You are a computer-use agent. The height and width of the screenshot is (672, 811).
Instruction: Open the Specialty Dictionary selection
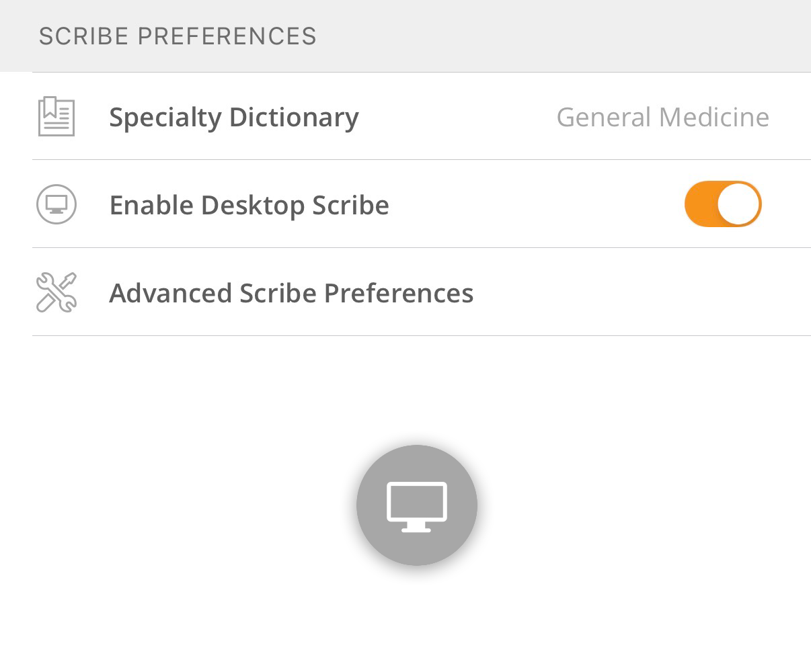click(x=234, y=116)
